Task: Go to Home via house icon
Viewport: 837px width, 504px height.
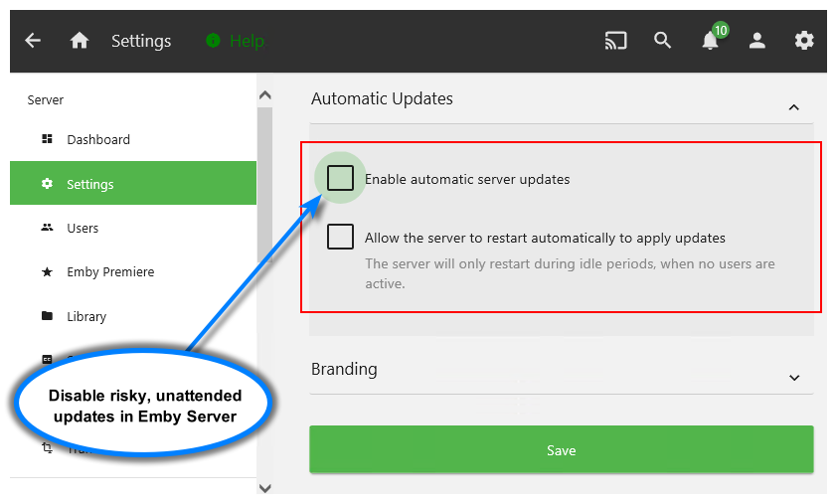Action: click(x=80, y=41)
